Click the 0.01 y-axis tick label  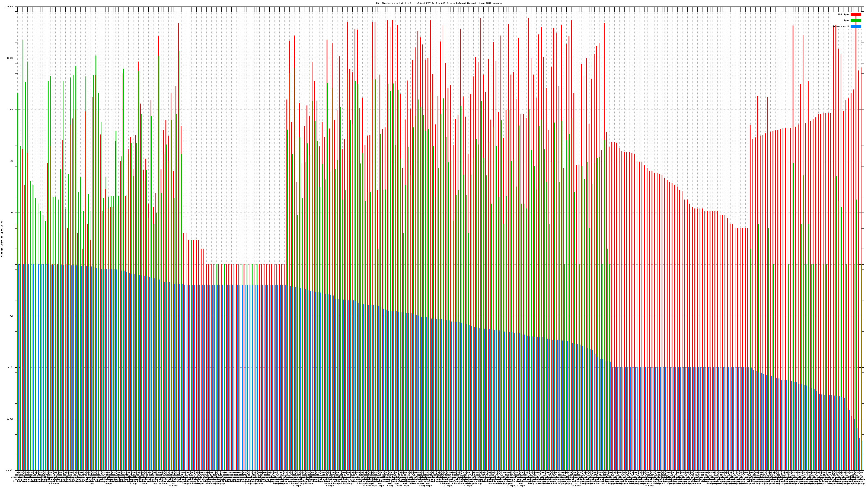[x=11, y=367]
